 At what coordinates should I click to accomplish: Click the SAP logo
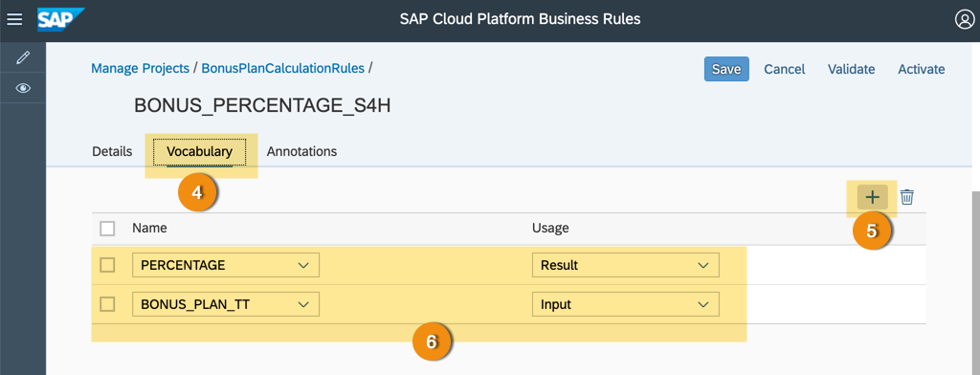point(60,19)
